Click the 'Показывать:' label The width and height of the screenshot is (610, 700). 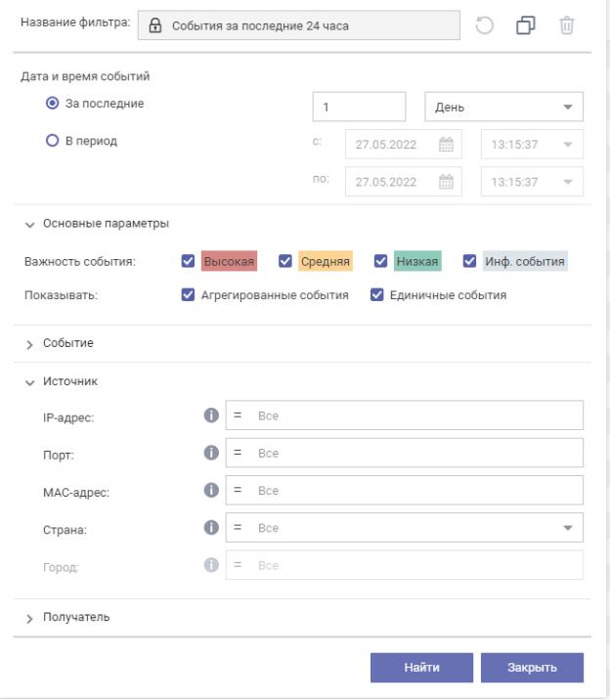62,295
